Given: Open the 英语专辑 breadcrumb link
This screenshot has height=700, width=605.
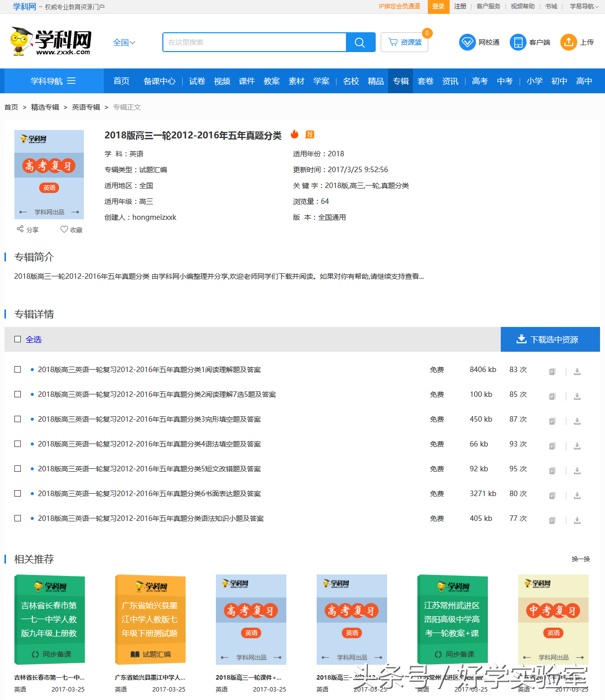Looking at the screenshot, I should click(x=86, y=107).
